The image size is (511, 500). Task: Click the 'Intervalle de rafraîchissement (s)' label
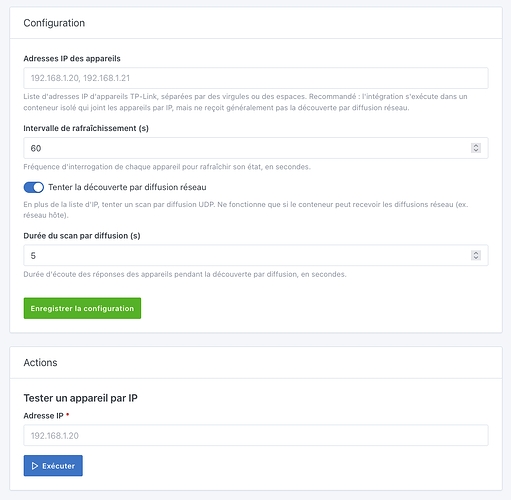tap(86, 128)
